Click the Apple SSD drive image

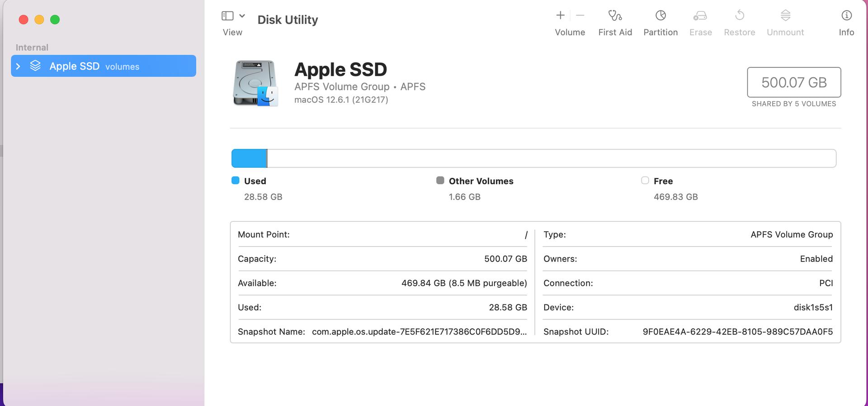click(255, 83)
